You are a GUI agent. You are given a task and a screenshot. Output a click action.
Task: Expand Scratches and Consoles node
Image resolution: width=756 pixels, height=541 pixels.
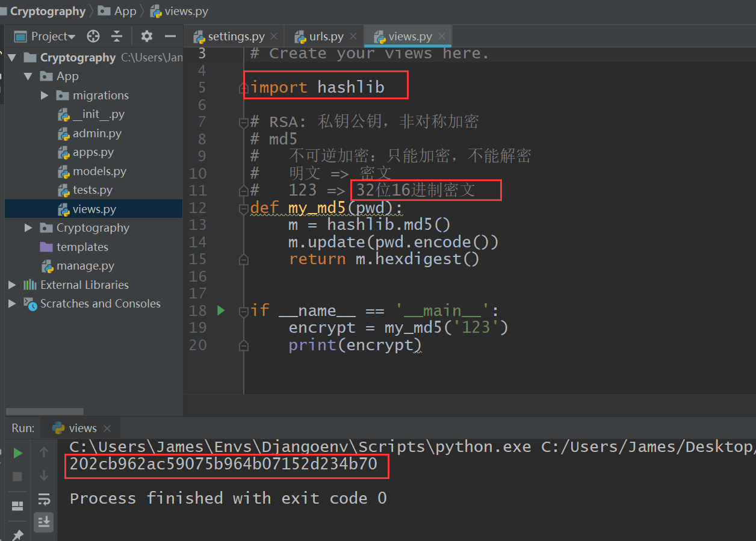pos(12,304)
